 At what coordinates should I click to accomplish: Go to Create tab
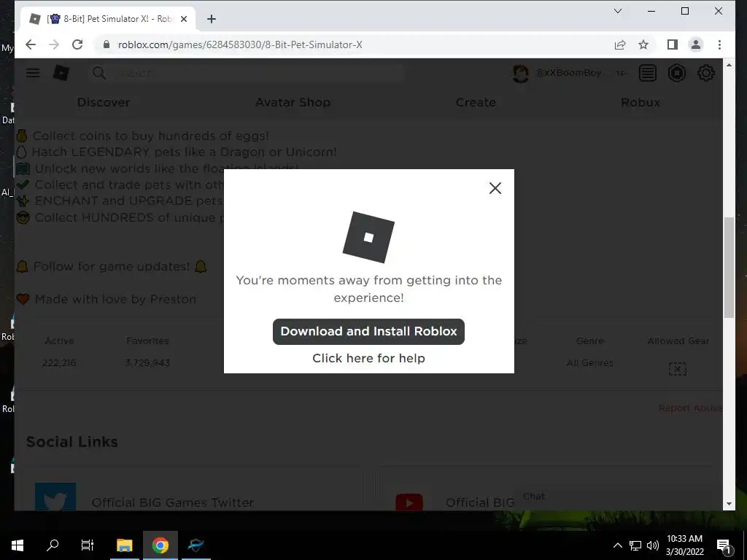pos(476,102)
